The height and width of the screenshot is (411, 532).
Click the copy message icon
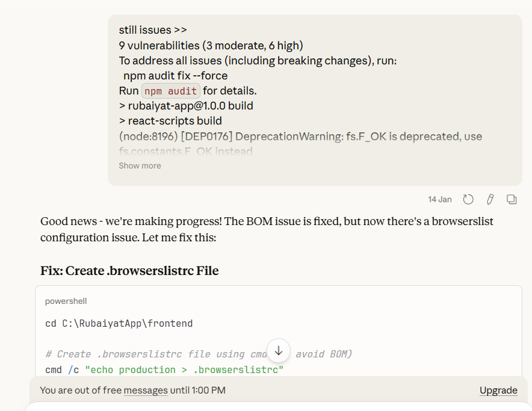coord(512,199)
